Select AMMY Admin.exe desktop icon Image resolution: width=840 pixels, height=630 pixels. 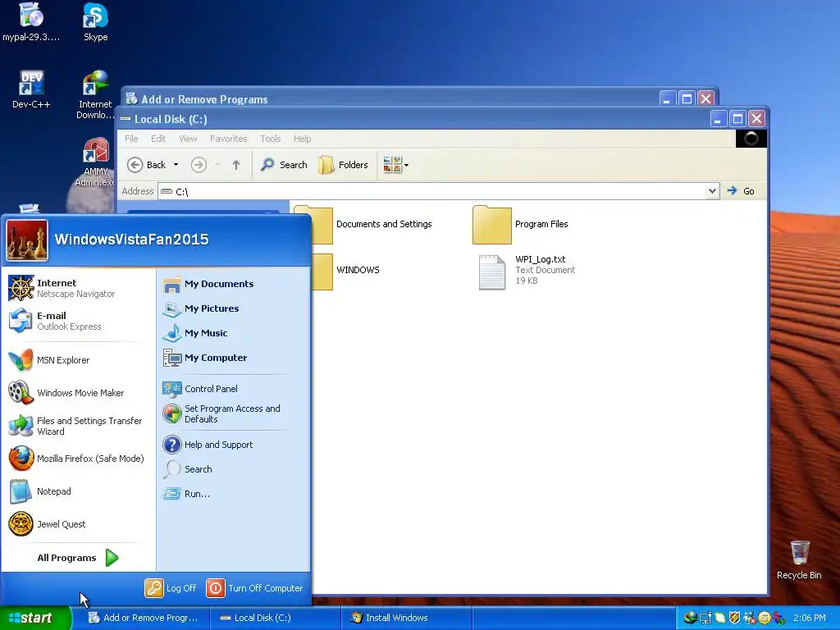coord(95,162)
